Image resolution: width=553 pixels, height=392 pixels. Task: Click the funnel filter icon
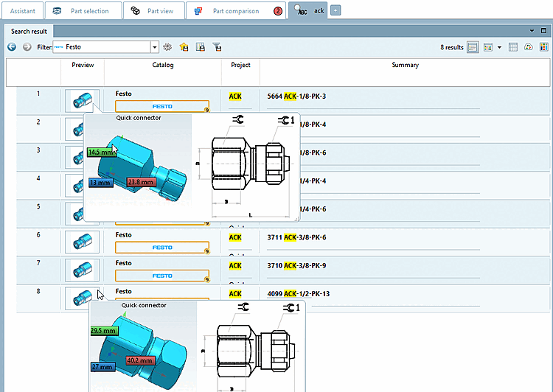click(217, 47)
